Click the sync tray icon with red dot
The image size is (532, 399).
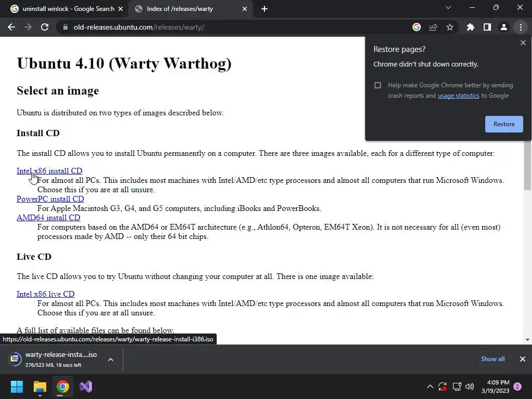pos(443,387)
